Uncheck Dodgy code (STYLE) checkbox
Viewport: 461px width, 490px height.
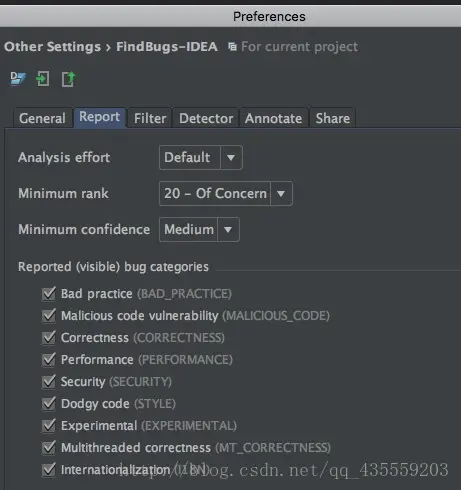(x=49, y=404)
